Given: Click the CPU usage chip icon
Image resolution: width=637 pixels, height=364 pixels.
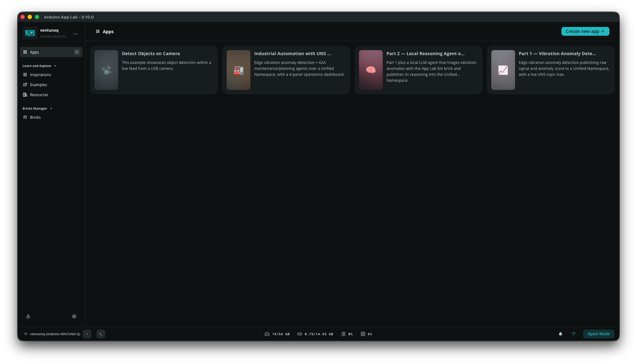Looking at the screenshot, I should [x=363, y=334].
